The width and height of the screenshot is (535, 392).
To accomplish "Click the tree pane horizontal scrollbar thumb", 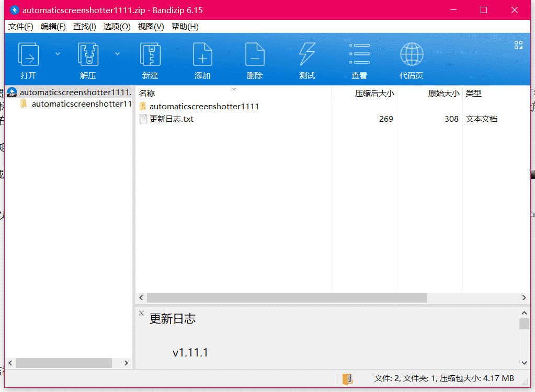I will click(x=64, y=363).
